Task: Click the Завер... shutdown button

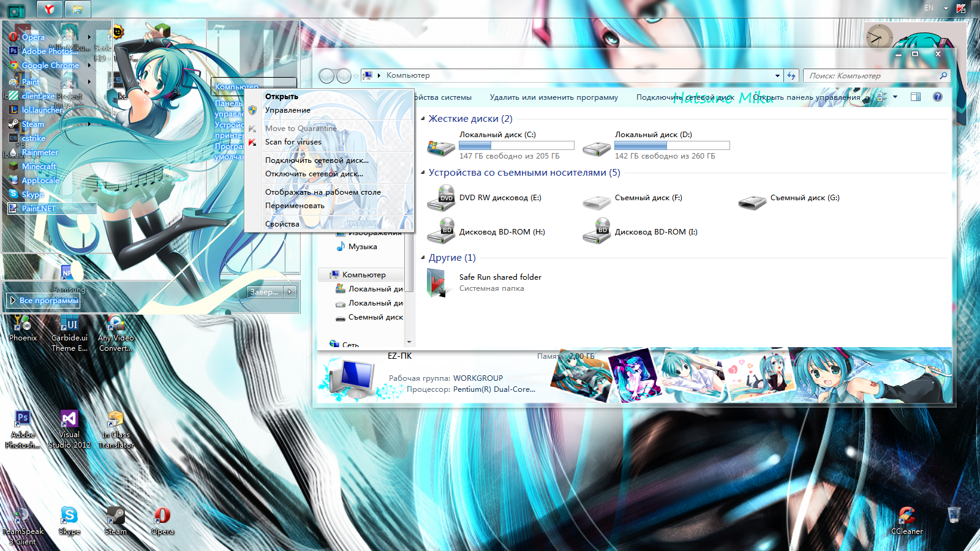Action: coord(265,292)
